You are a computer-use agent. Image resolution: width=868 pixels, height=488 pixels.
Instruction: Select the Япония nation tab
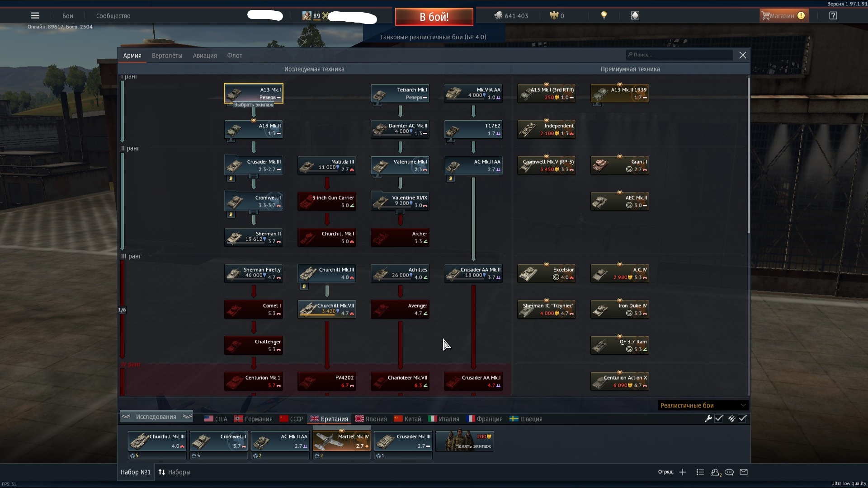371,419
